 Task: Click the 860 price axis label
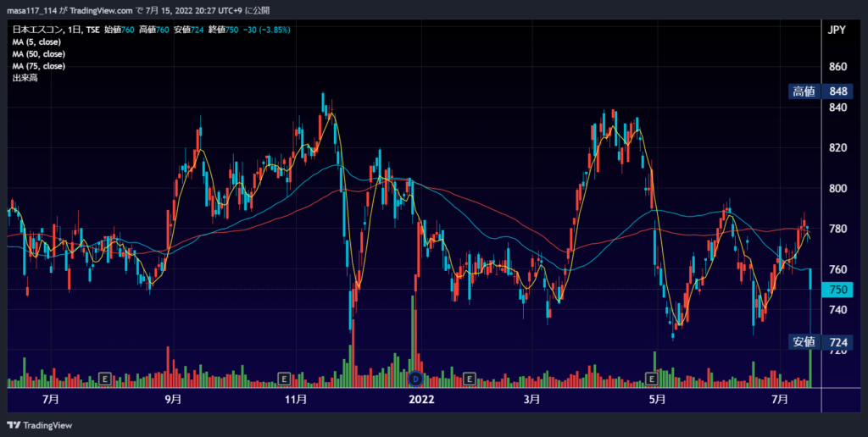click(838, 67)
